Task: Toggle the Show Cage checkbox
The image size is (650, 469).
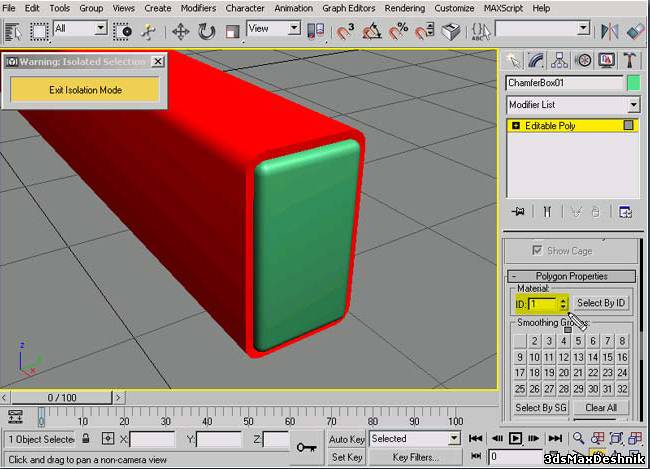Action: [x=537, y=250]
